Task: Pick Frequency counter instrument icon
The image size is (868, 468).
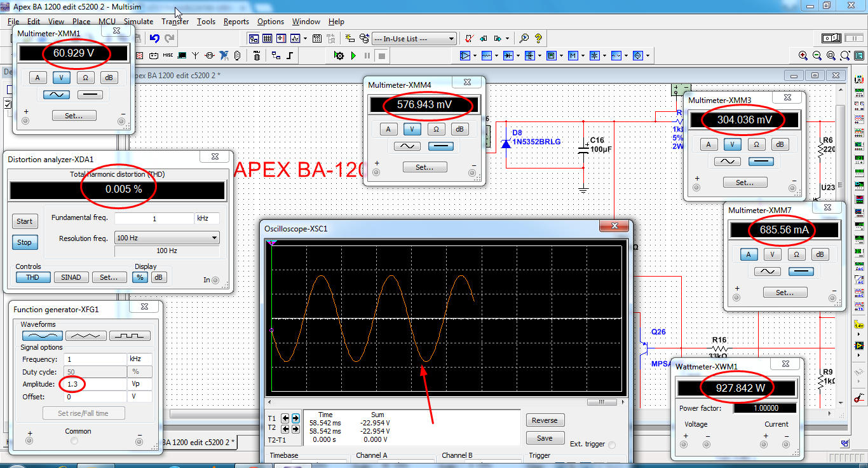Action: click(x=859, y=160)
